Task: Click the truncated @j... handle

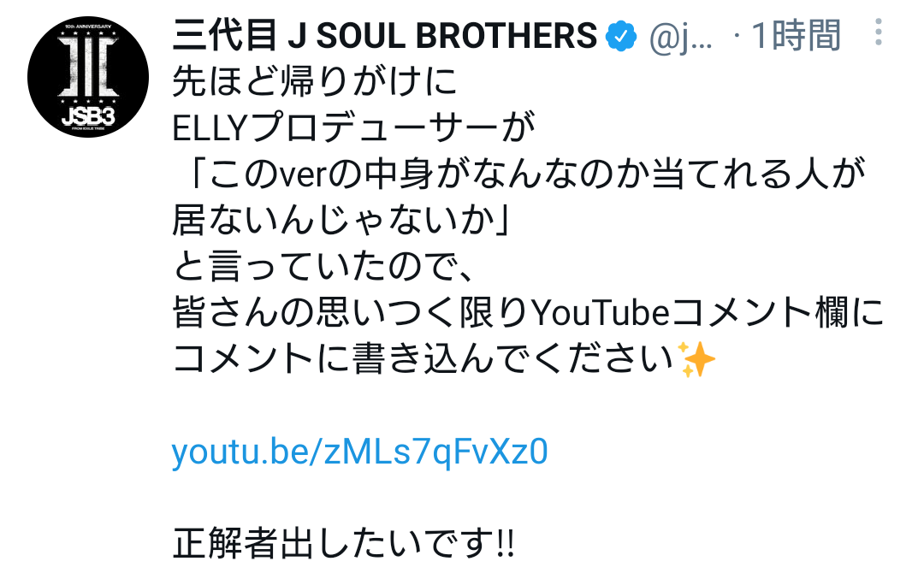Action: (681, 37)
